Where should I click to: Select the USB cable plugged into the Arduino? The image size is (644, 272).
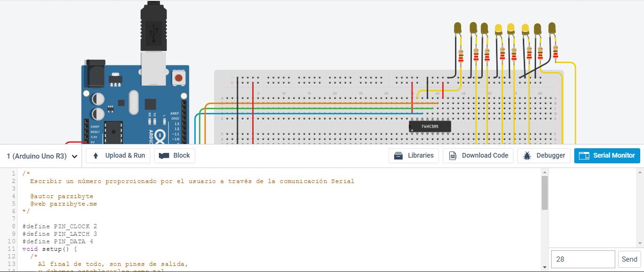click(x=153, y=28)
